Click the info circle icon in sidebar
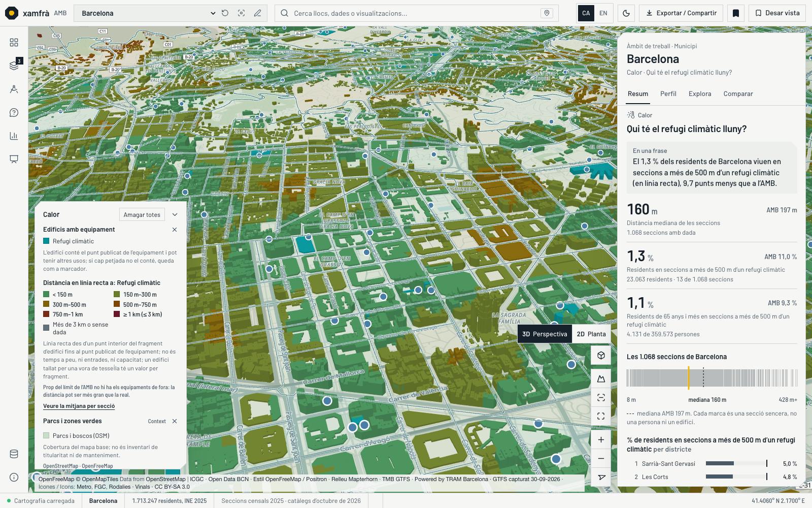812x508 pixels. (x=14, y=478)
